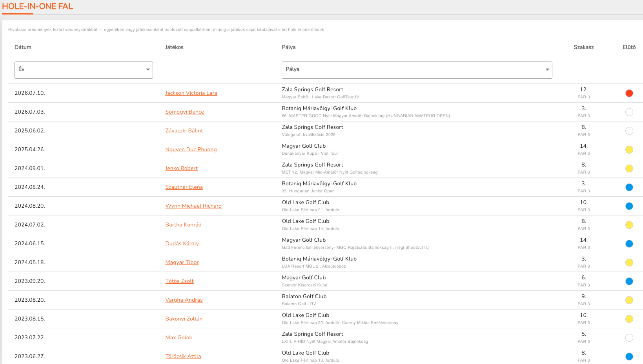Visit Jenko Robert's player page
This screenshot has width=643, height=364.
coord(181,168)
